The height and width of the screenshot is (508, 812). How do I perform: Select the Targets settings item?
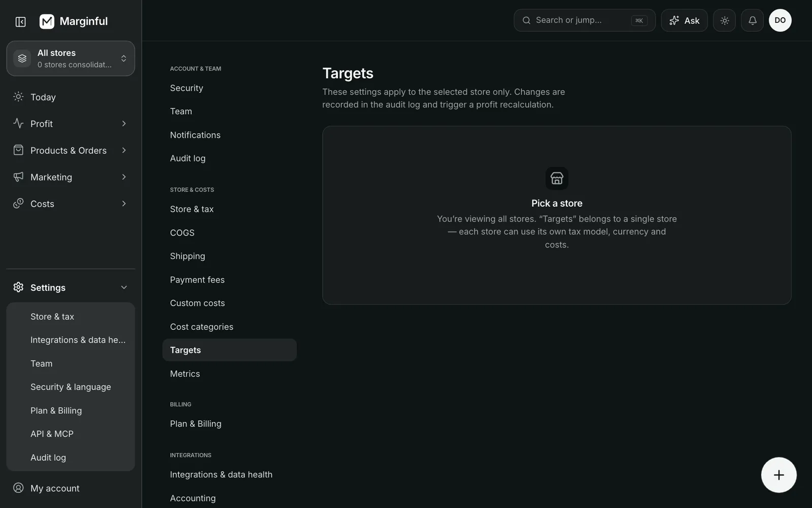pos(229,350)
